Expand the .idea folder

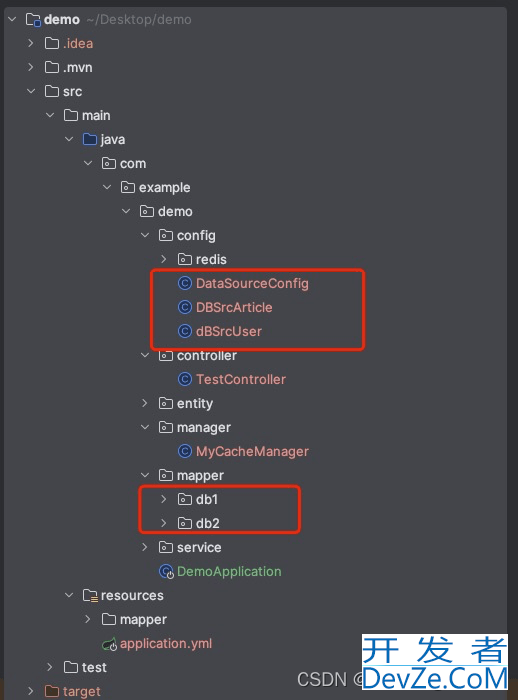(30, 43)
